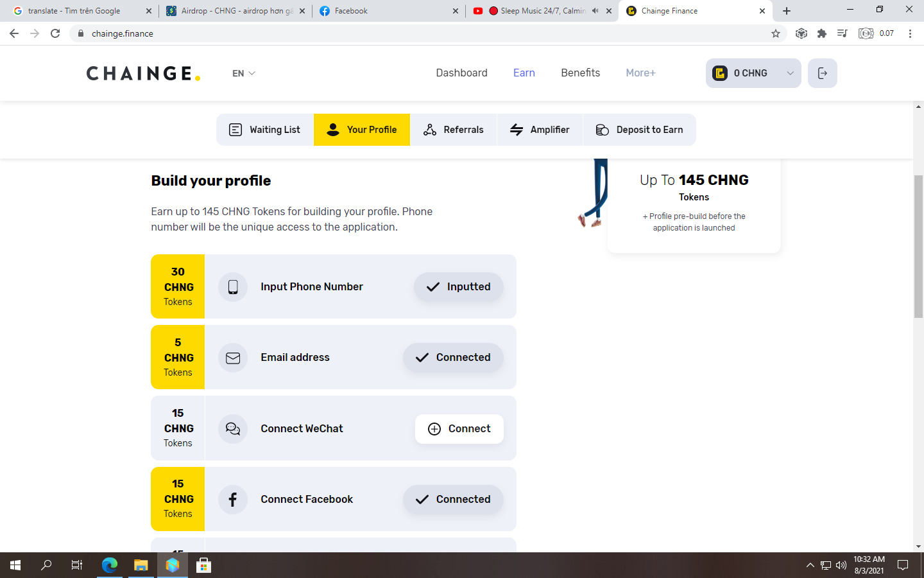Click the scrollbar down arrow
The width and height of the screenshot is (924, 578).
(x=918, y=547)
